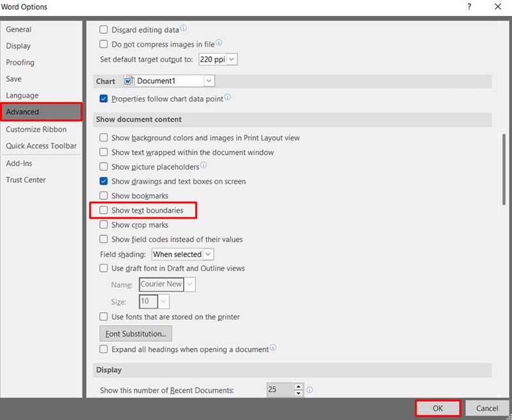Click the target output ppi input box

pyautogui.click(x=214, y=59)
